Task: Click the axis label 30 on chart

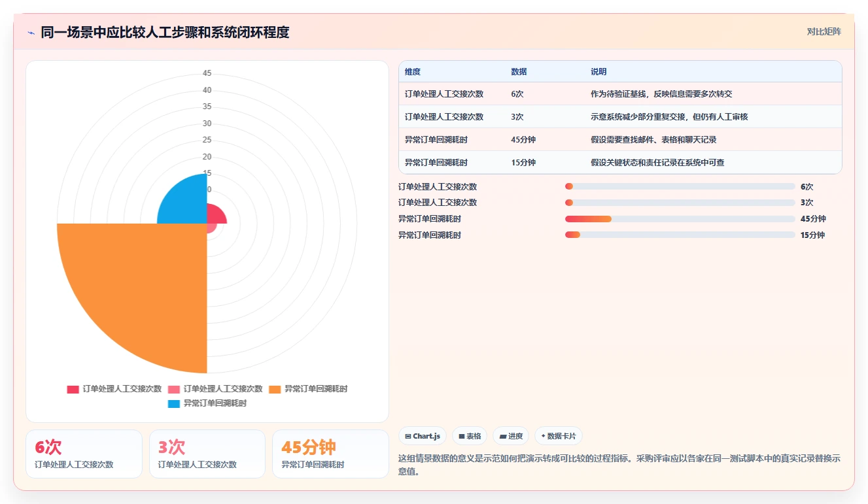Action: (207, 124)
